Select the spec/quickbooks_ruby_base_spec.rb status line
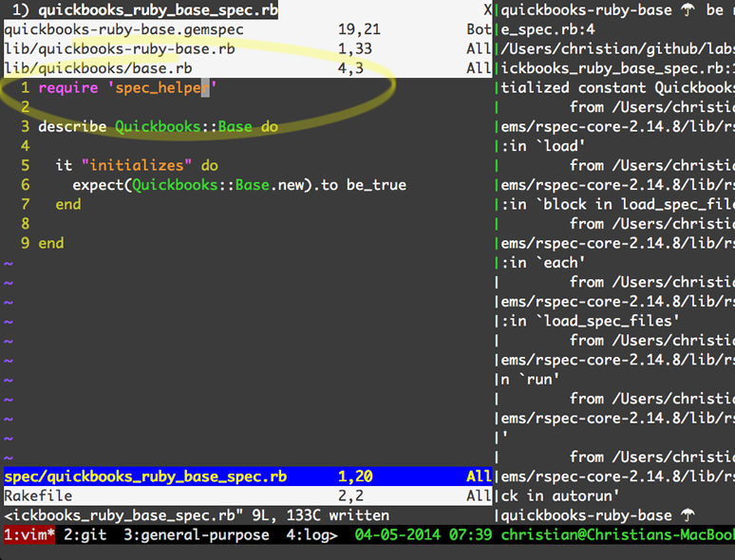The width and height of the screenshot is (735, 560). (248, 476)
